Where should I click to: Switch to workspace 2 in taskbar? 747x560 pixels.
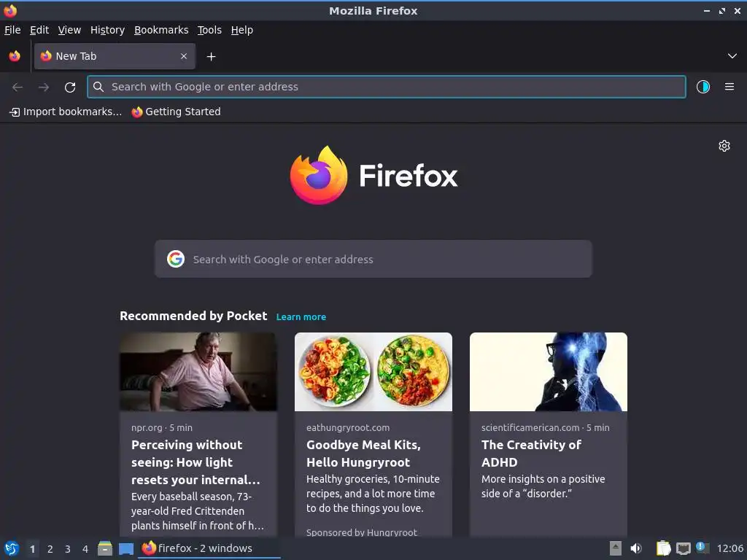[x=50, y=548]
